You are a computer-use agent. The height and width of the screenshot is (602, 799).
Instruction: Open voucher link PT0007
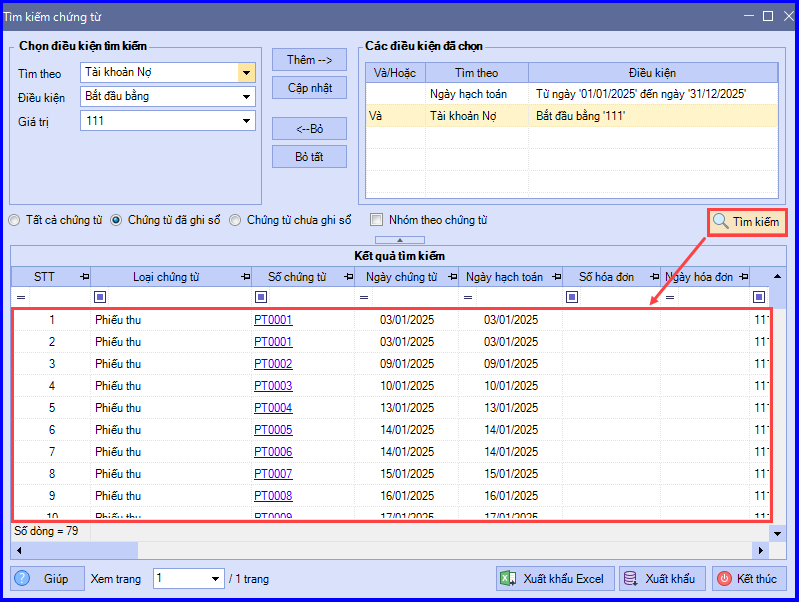(273, 473)
